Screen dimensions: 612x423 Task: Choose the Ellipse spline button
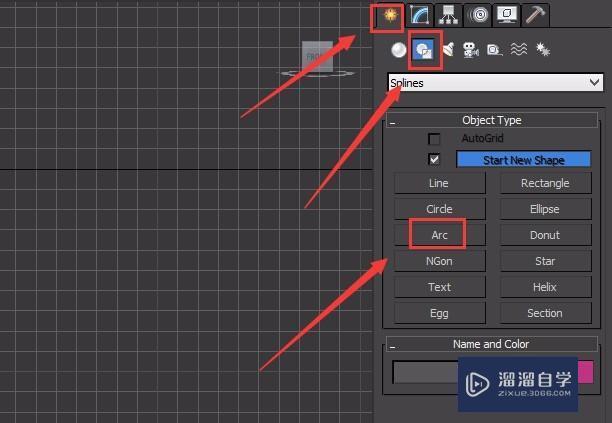click(546, 209)
